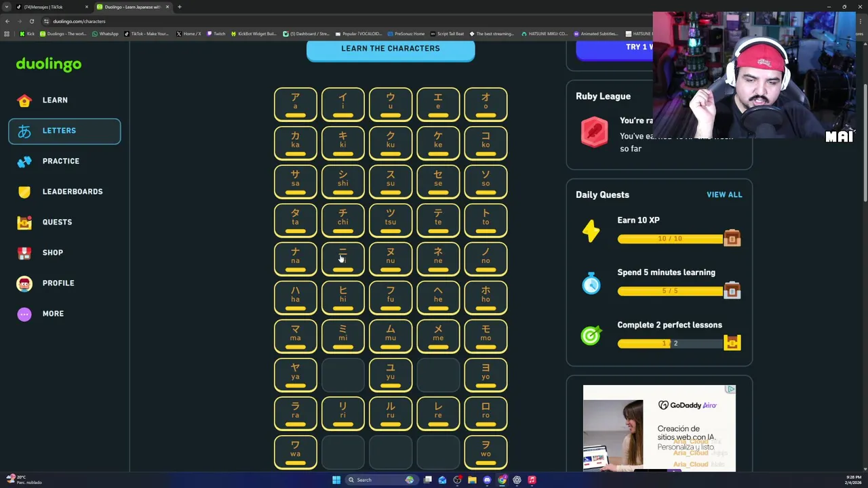Select the ヨ (yo) character tile

(x=486, y=375)
